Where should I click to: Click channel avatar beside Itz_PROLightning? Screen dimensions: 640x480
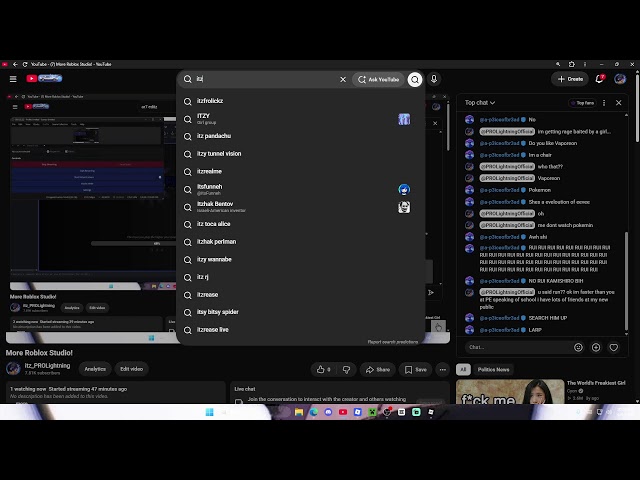click(13, 369)
